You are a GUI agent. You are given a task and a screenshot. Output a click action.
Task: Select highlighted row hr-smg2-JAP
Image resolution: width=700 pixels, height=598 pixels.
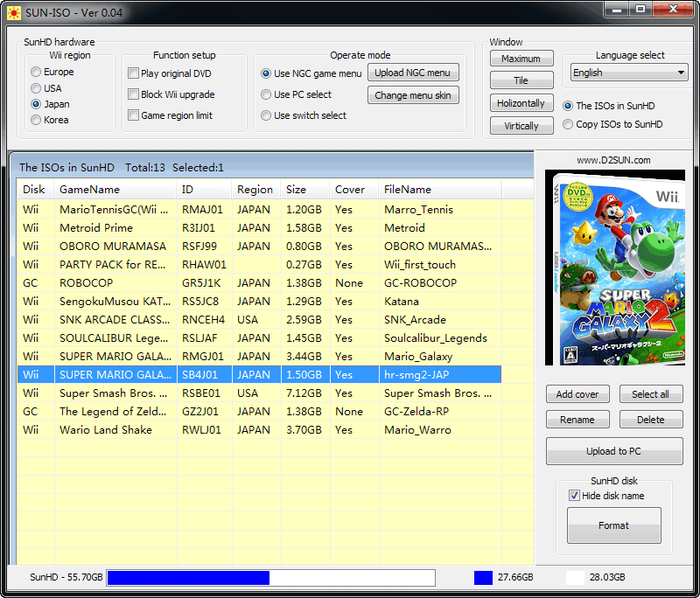click(259, 374)
